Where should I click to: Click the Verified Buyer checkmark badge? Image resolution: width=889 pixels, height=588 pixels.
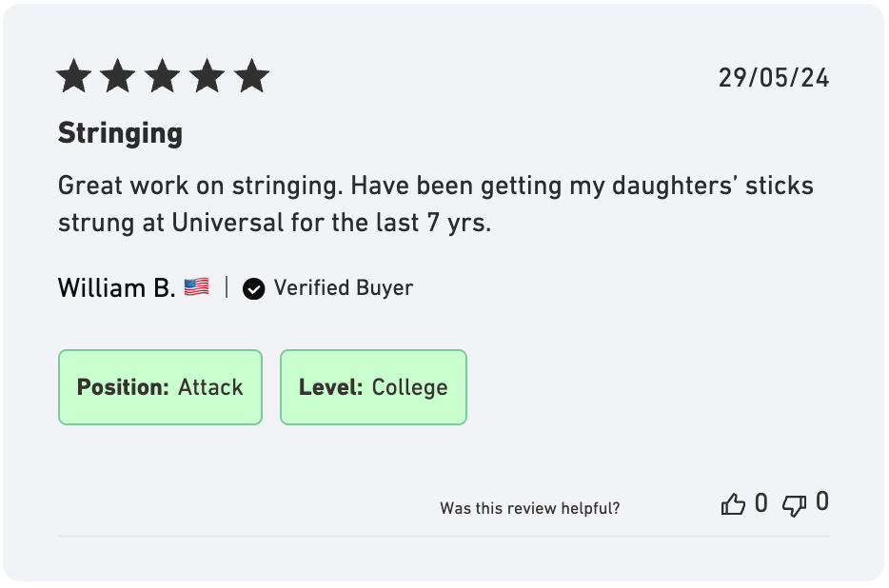point(253,288)
